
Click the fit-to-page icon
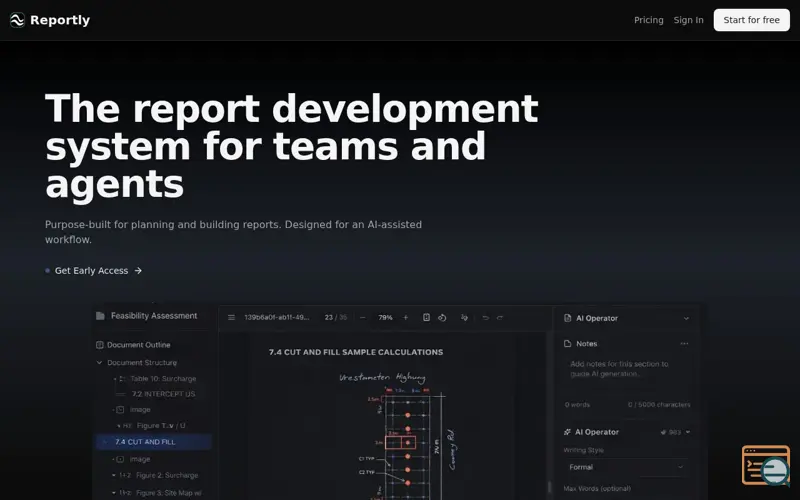pos(427,317)
